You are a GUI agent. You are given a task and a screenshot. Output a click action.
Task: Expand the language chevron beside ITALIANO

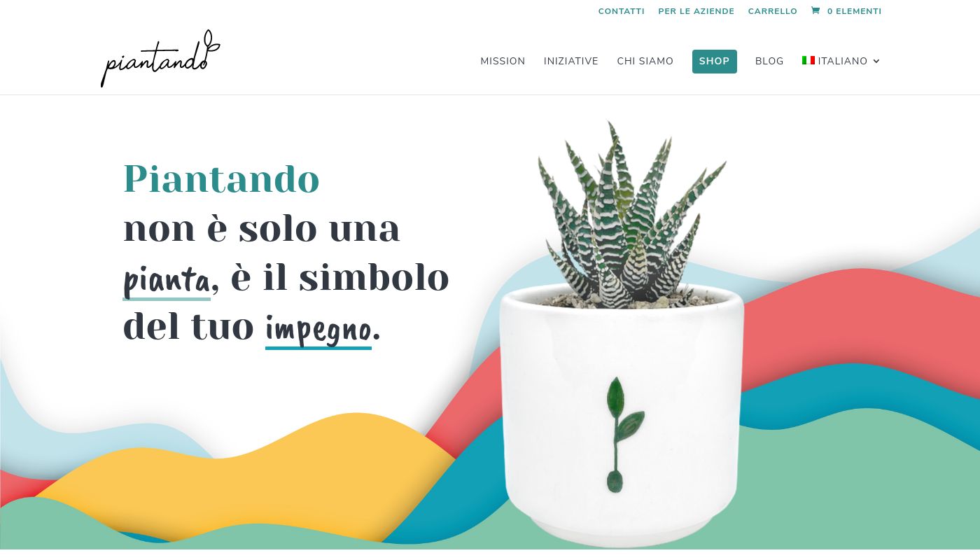[x=876, y=62]
